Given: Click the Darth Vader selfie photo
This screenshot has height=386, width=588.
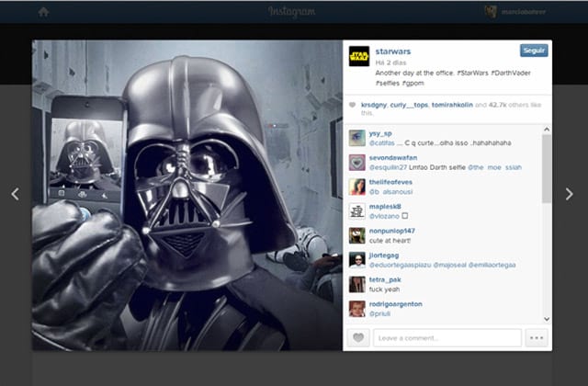Looking at the screenshot, I should 187,196.
